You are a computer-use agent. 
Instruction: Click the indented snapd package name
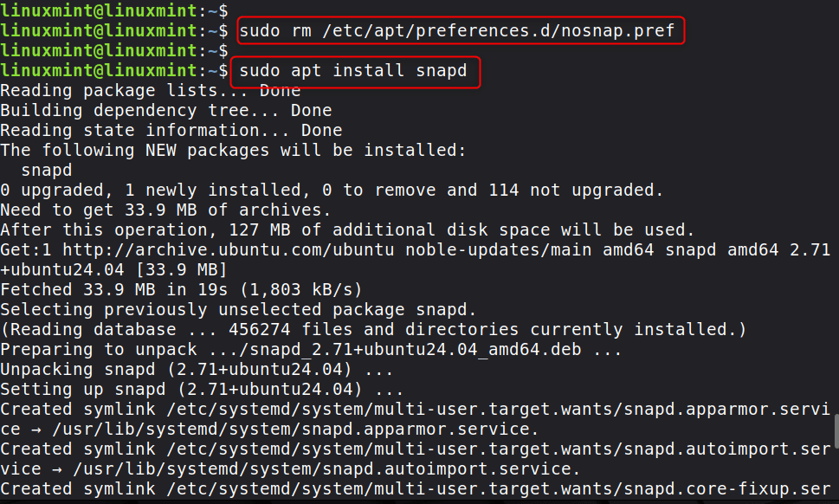47,171
